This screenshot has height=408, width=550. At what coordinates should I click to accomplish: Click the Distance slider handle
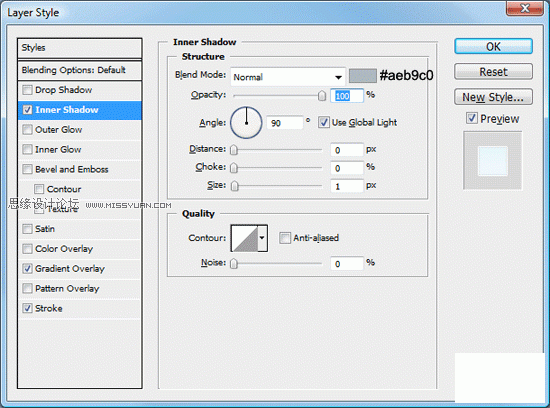click(x=234, y=150)
